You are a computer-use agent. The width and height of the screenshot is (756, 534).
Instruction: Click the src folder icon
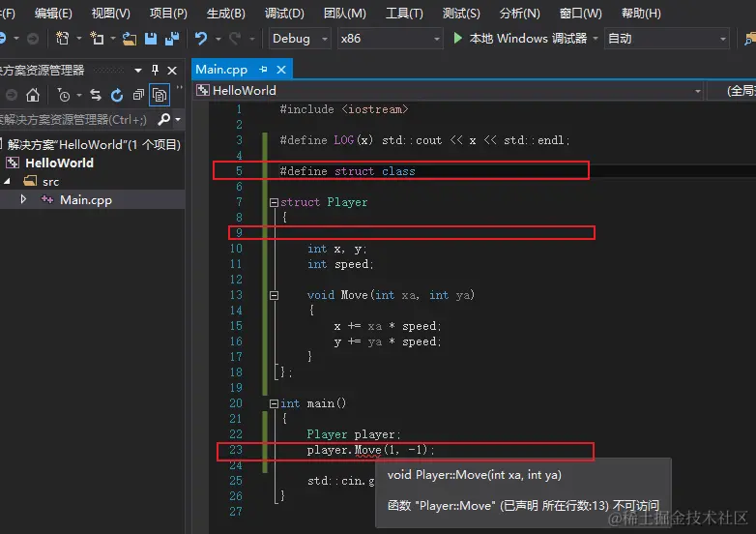point(30,181)
